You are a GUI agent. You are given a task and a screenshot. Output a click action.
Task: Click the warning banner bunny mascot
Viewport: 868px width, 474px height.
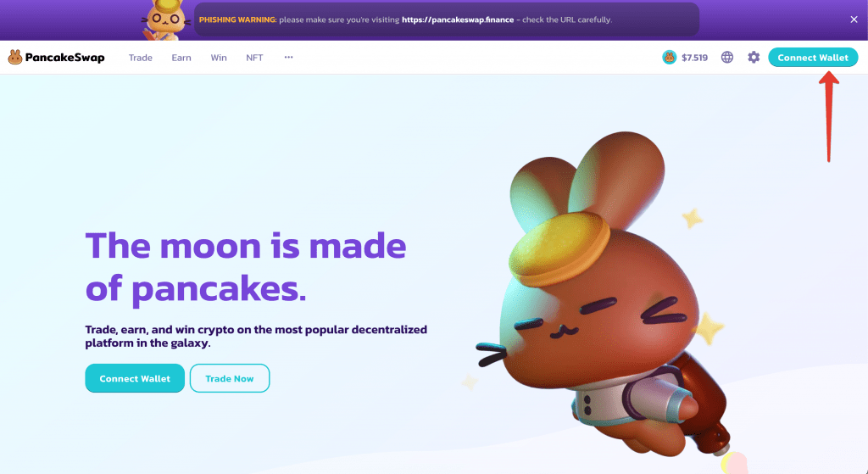(166, 20)
